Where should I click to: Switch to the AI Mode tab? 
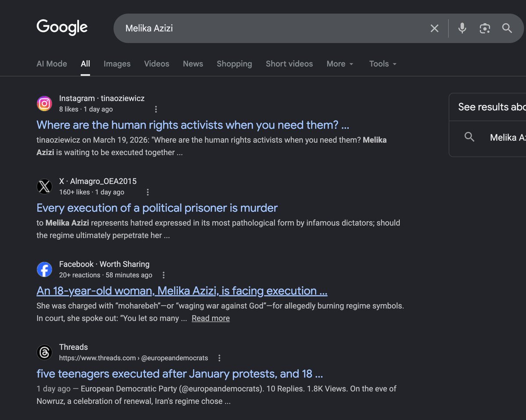(52, 64)
